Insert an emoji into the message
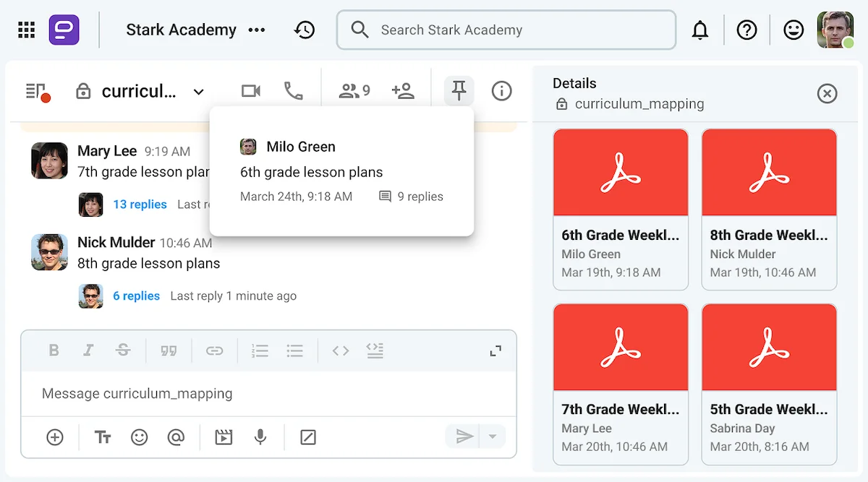This screenshot has height=482, width=868. (140, 437)
